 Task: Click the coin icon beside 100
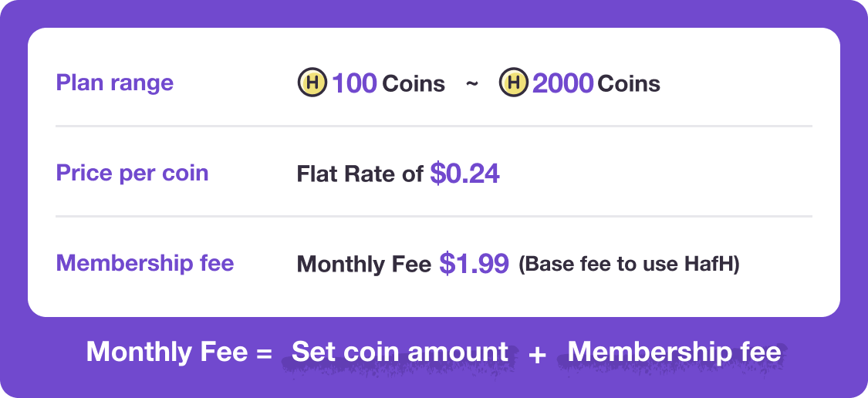click(312, 83)
